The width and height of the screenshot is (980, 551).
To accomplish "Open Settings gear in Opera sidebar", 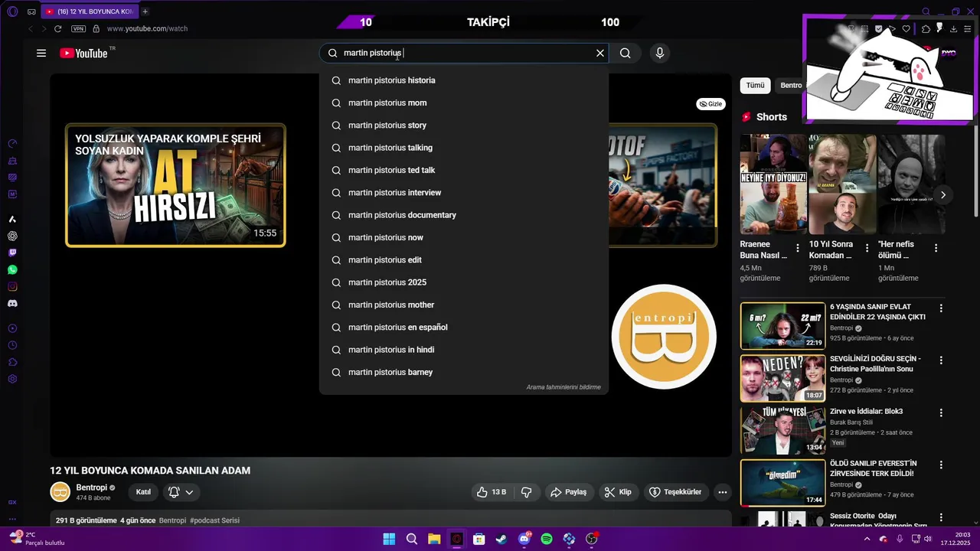I will click(12, 379).
